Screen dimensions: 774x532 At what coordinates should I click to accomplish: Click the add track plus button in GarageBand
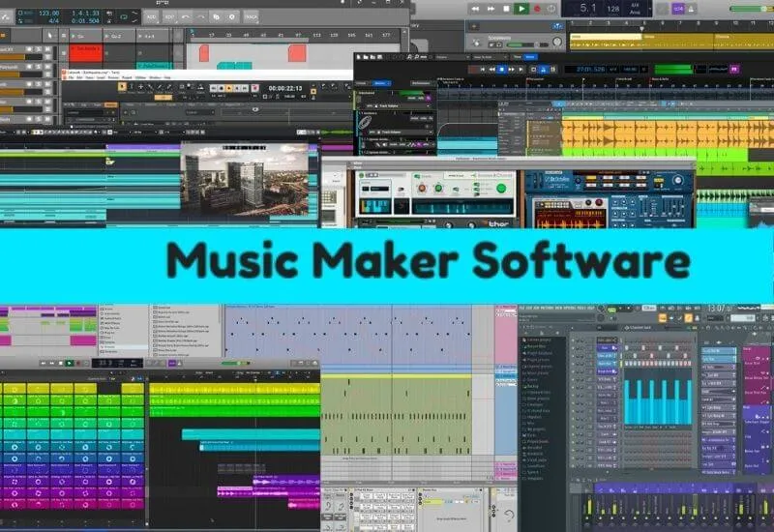pos(474,26)
